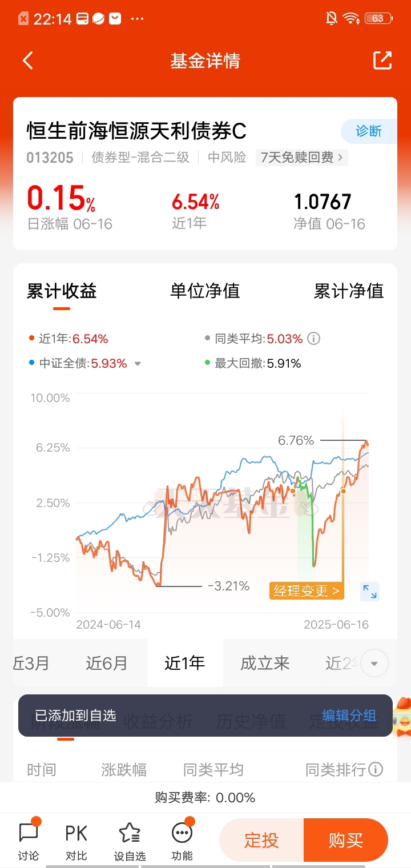Tap the 诊断 diagnosis button
The height and width of the screenshot is (868, 411).
click(369, 131)
